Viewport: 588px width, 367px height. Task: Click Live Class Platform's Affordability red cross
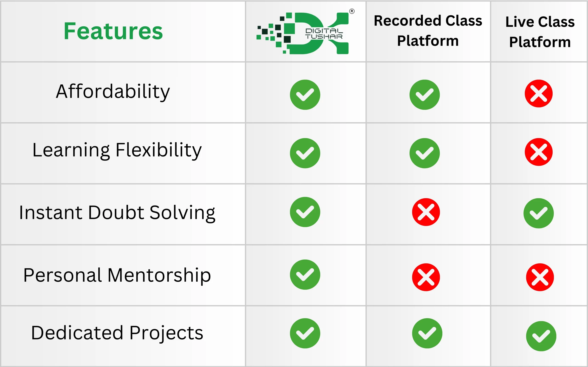pos(538,93)
